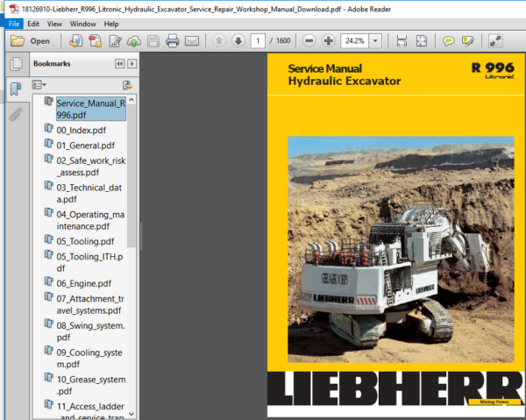Click the sign document pen icon
This screenshot has height=420, width=526.
115,41
